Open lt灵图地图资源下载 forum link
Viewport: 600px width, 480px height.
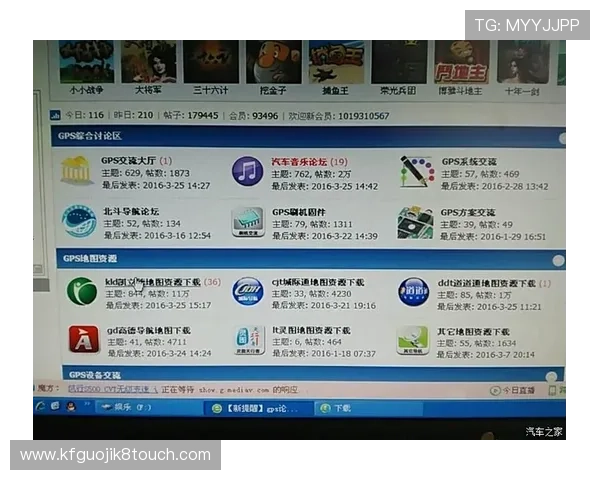(x=311, y=330)
